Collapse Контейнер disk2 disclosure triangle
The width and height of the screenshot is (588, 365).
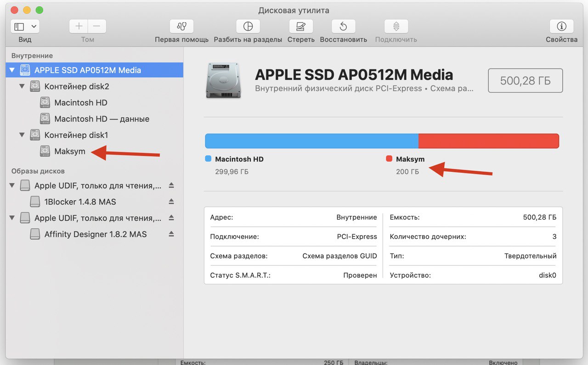[x=22, y=86]
